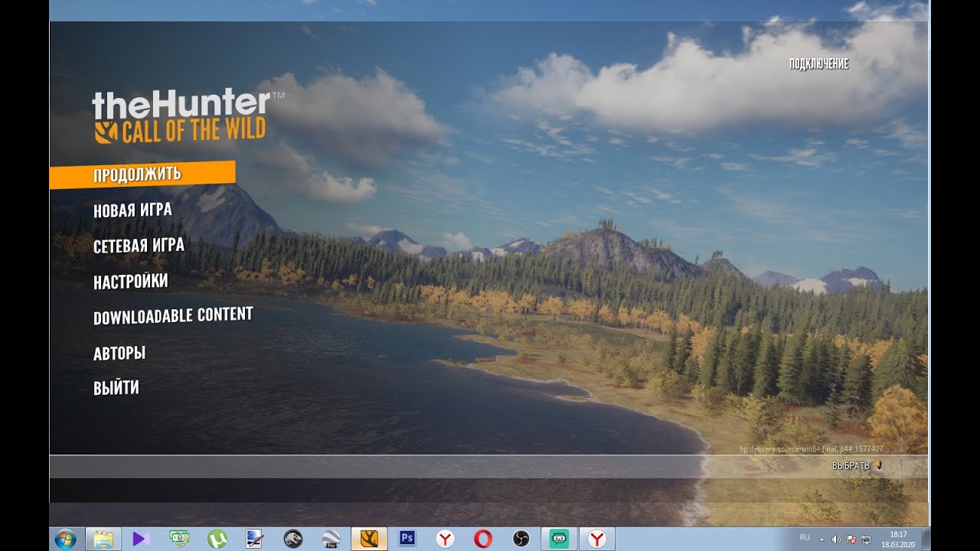Open СЕТЕВАЯ ИГРА multiplayer menu
Image resolution: width=980 pixels, height=551 pixels.
139,246
